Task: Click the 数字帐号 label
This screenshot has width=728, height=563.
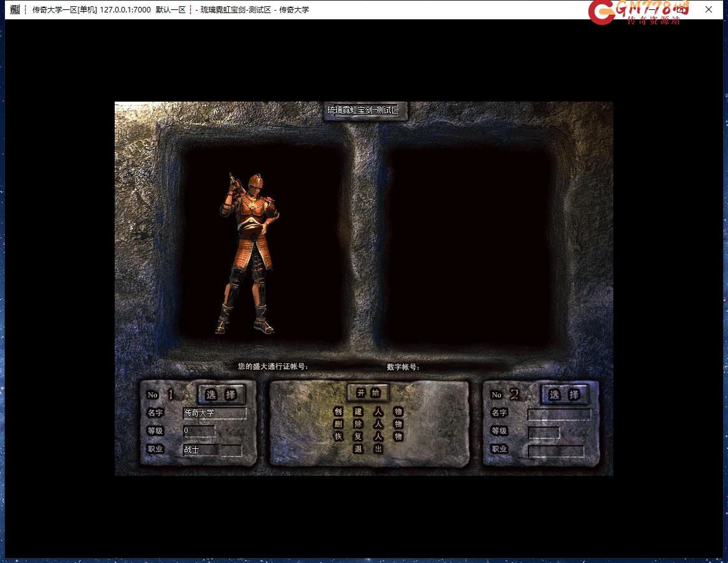Action: click(x=403, y=367)
